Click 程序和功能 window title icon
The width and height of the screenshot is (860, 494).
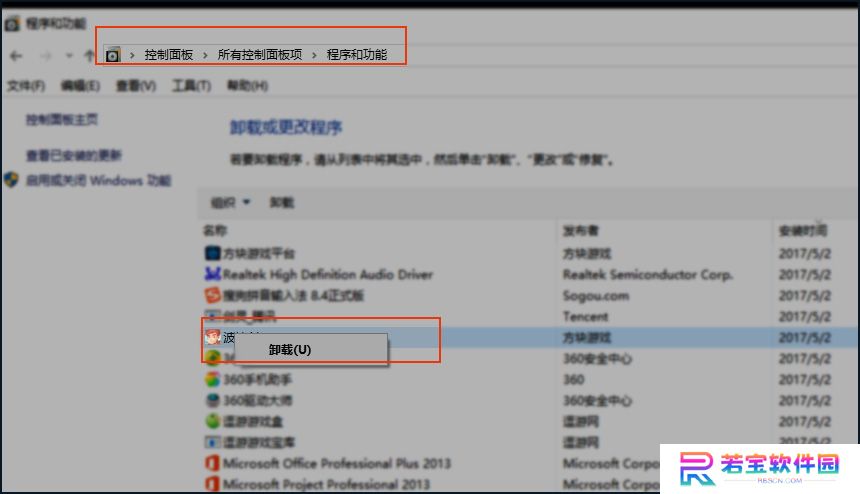coord(12,24)
